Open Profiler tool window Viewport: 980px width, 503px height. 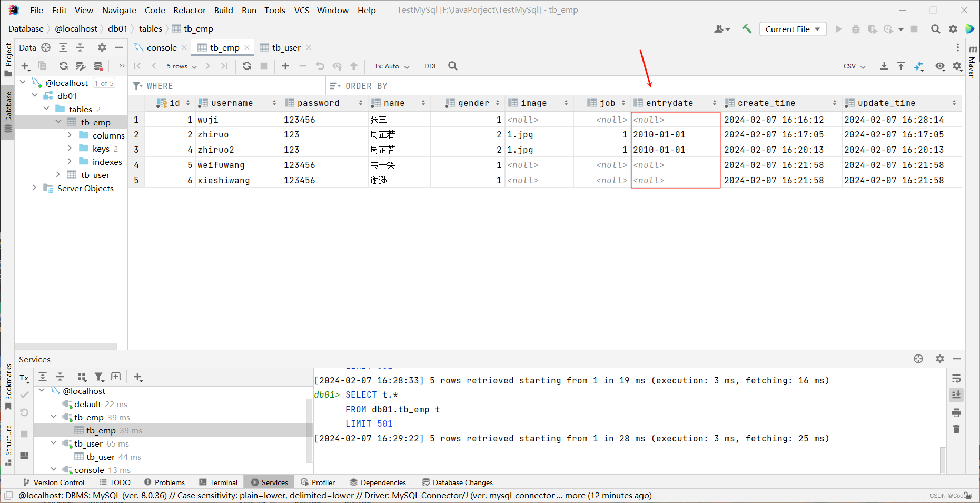[x=318, y=482]
